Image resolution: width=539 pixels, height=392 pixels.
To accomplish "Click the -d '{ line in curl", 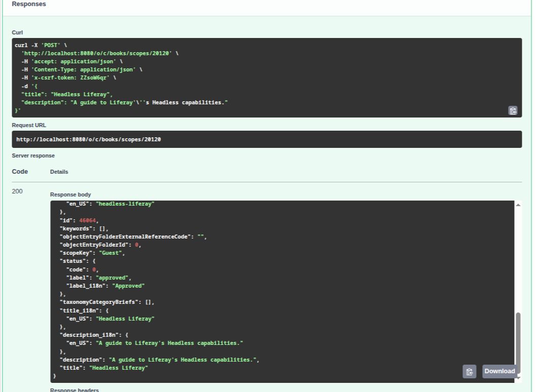I will click(x=29, y=86).
